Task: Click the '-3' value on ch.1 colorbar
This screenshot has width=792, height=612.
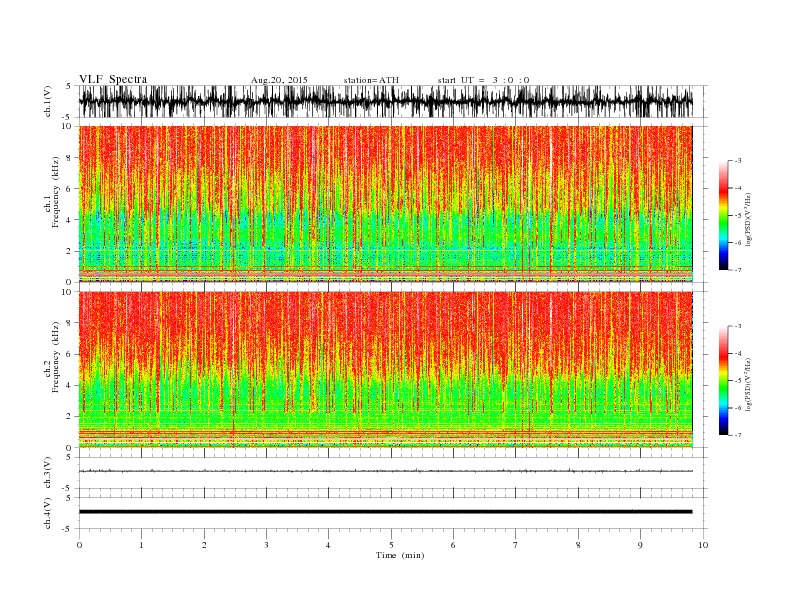Action: pyautogui.click(x=738, y=161)
